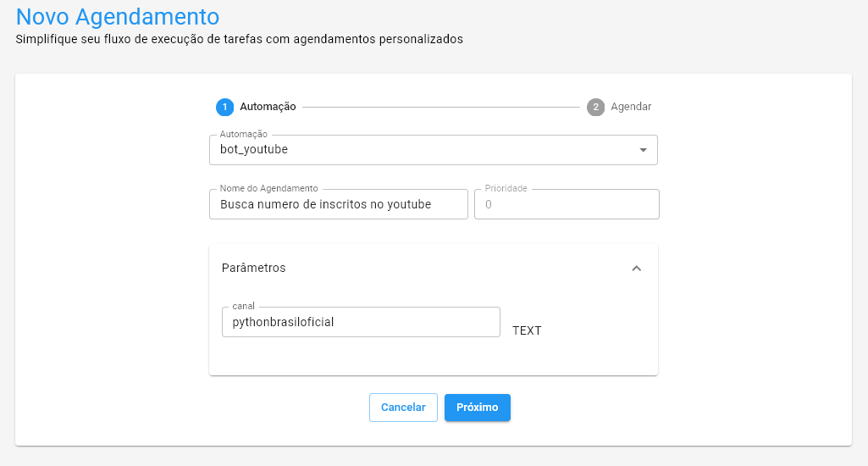Screen dimensions: 868x466
Task: Click the subtitle text below the heading
Action: pyautogui.click(x=240, y=39)
